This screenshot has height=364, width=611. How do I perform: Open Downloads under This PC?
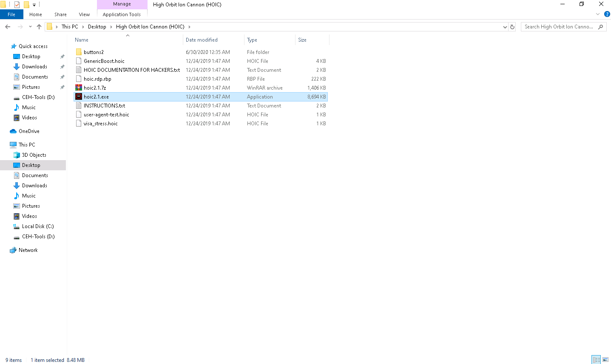coord(34,186)
